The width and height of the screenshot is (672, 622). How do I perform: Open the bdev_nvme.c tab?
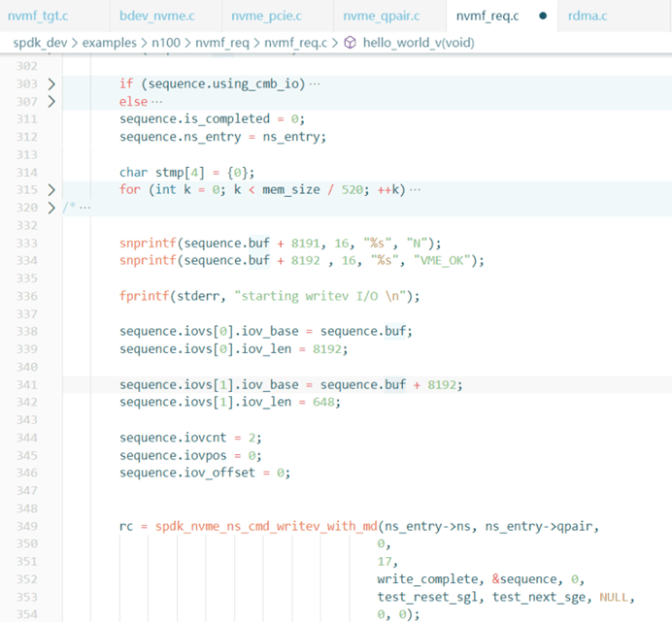[157, 16]
